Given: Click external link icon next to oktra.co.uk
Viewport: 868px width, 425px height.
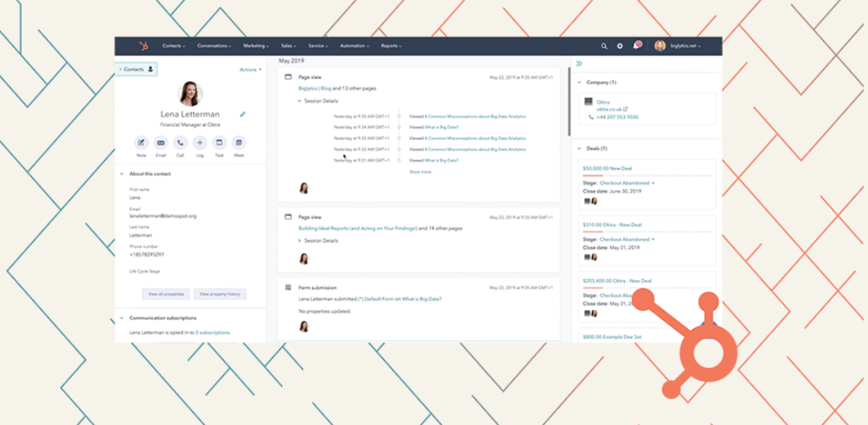Looking at the screenshot, I should pyautogui.click(x=626, y=110).
